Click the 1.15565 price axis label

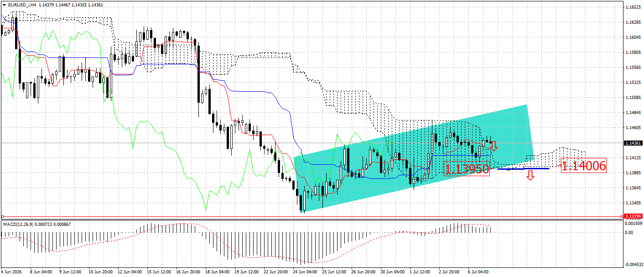point(632,68)
